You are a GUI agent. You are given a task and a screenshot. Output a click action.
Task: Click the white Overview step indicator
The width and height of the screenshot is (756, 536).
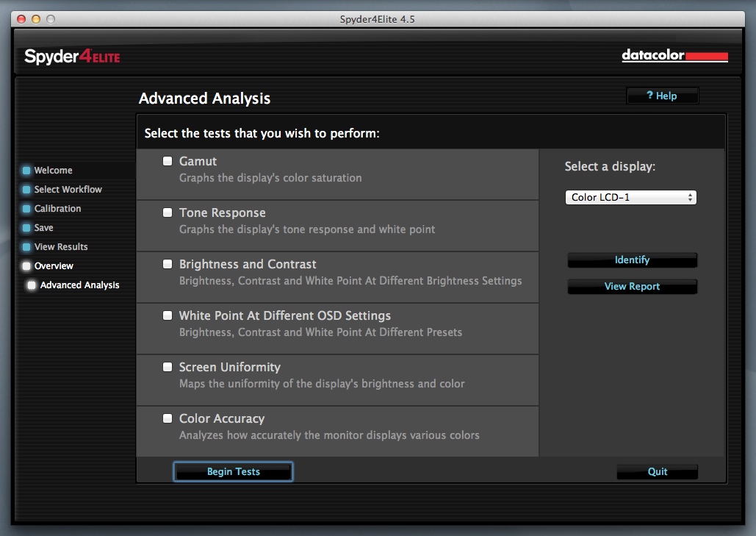[26, 266]
